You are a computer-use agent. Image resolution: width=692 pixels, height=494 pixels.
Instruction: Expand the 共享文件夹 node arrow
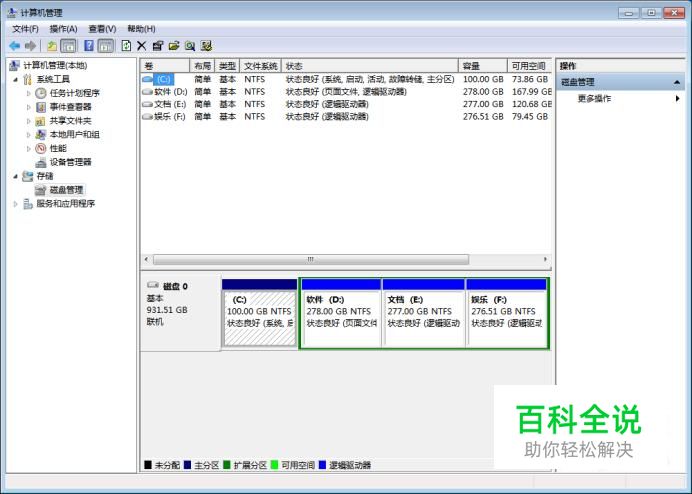click(29, 121)
